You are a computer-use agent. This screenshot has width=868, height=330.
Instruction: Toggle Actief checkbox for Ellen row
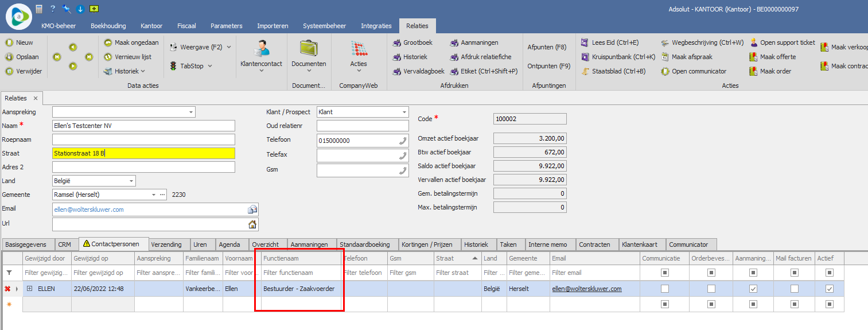click(829, 289)
